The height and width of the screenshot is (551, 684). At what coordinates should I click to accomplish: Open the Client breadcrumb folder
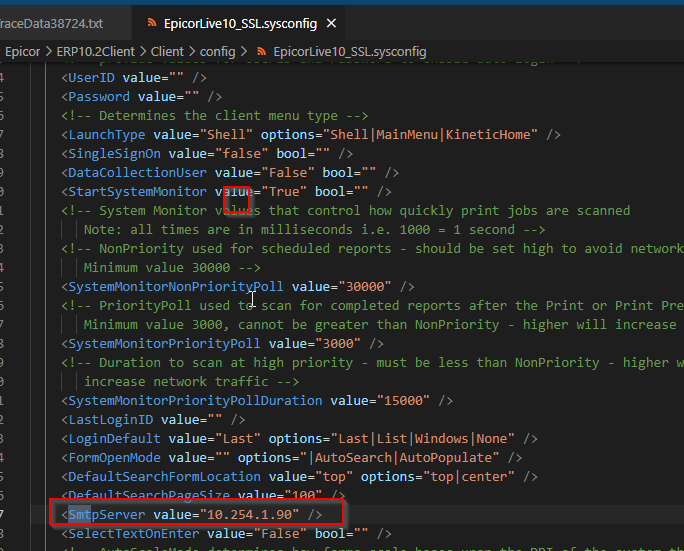(x=167, y=51)
